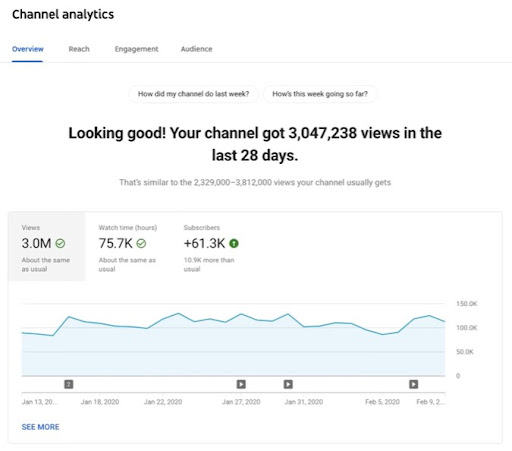
Task: Click the 'Channel analytics' heading
Action: 63,14
